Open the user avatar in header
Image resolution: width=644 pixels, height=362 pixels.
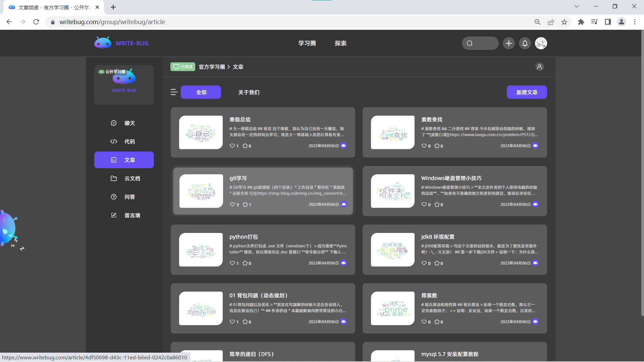541,43
